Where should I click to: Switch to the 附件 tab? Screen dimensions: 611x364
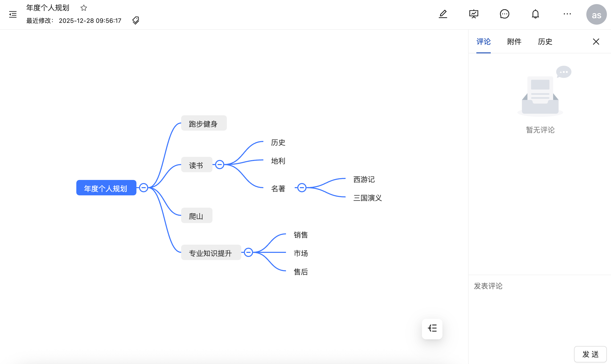tap(514, 42)
